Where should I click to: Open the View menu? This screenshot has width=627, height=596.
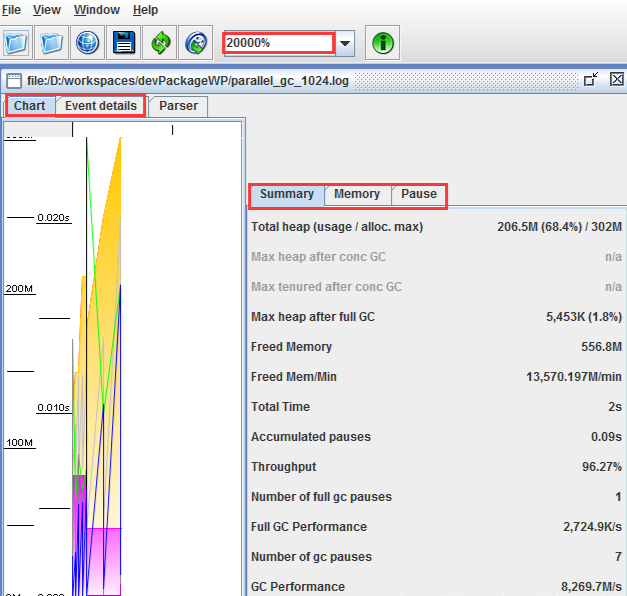[47, 10]
